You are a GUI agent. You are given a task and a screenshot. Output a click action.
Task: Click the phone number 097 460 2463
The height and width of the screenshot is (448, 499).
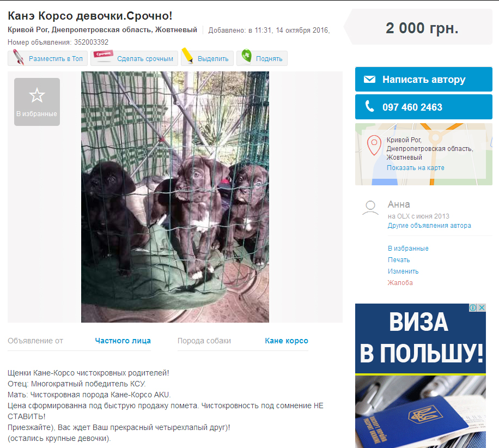(412, 107)
